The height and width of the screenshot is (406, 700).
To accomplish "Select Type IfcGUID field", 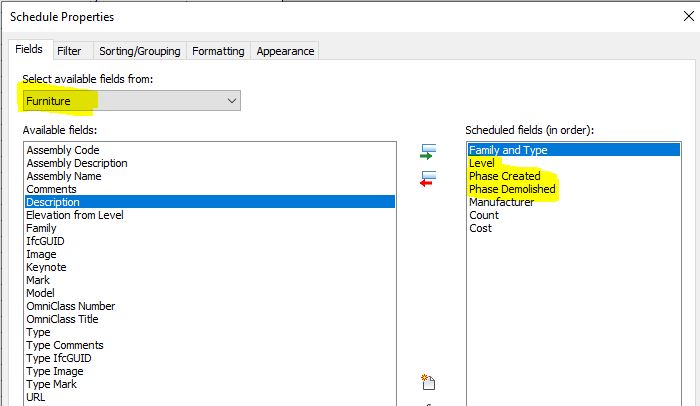I will click(x=210, y=358).
